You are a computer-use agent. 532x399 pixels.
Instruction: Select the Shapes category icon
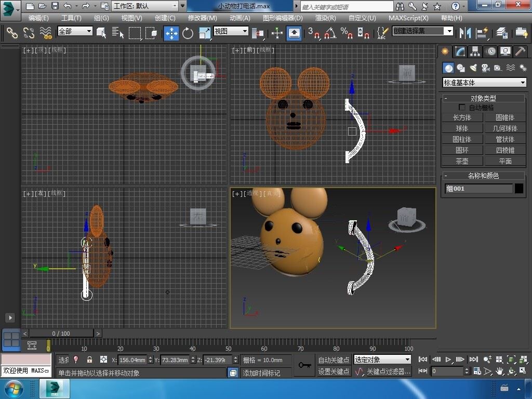(460, 68)
